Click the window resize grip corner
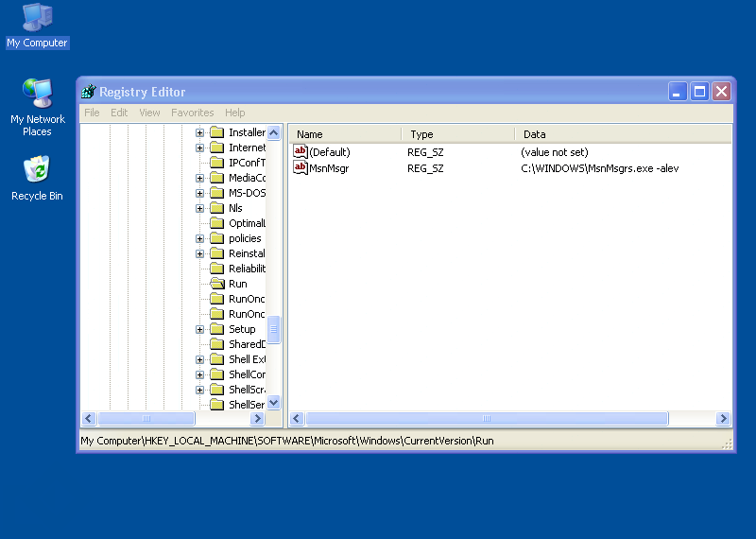This screenshot has height=539, width=756. pos(727,444)
